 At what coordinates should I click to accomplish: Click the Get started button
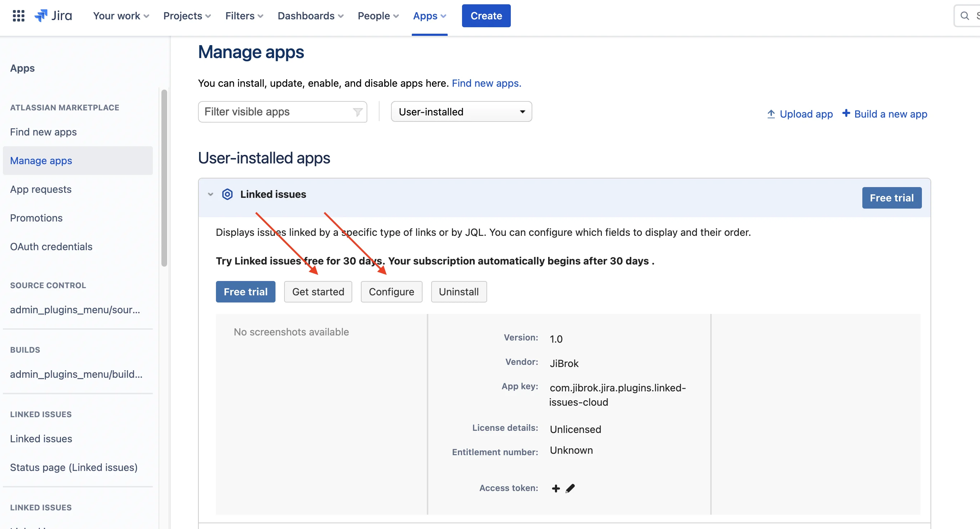(318, 291)
